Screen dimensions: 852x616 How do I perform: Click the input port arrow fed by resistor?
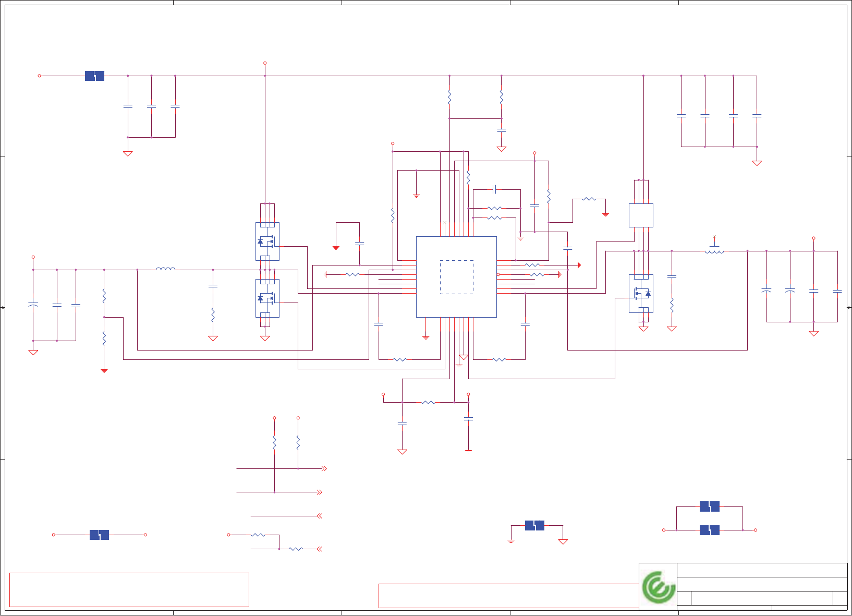pyautogui.click(x=320, y=549)
